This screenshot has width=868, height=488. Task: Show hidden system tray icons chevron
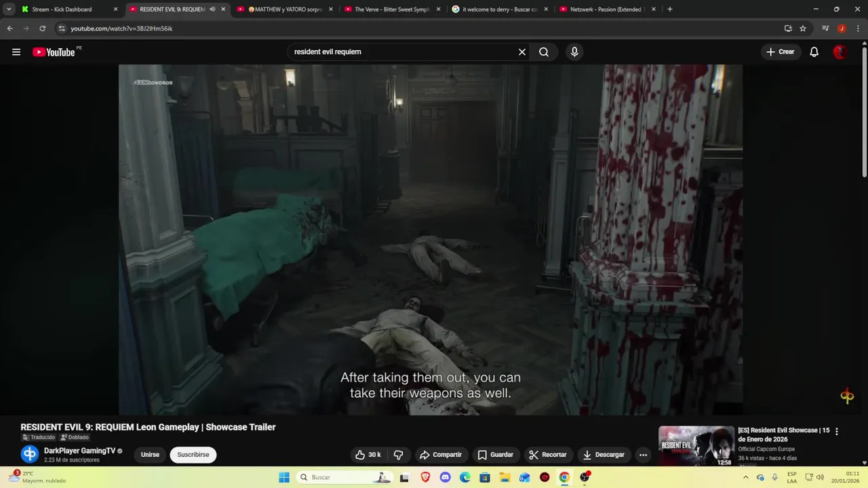pos(746,477)
